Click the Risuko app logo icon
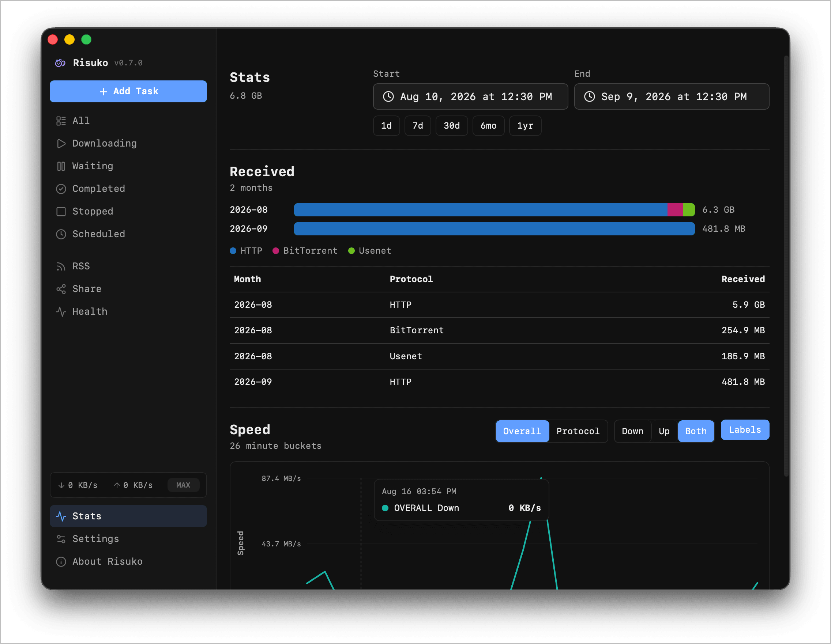 [60, 63]
